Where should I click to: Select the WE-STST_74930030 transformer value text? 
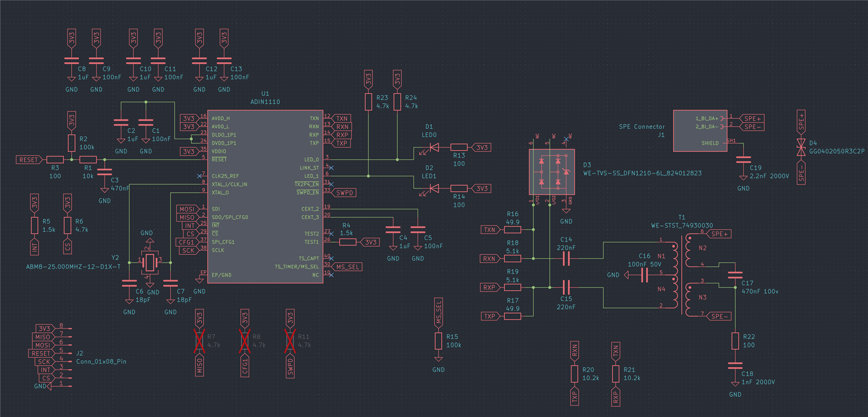click(x=682, y=226)
